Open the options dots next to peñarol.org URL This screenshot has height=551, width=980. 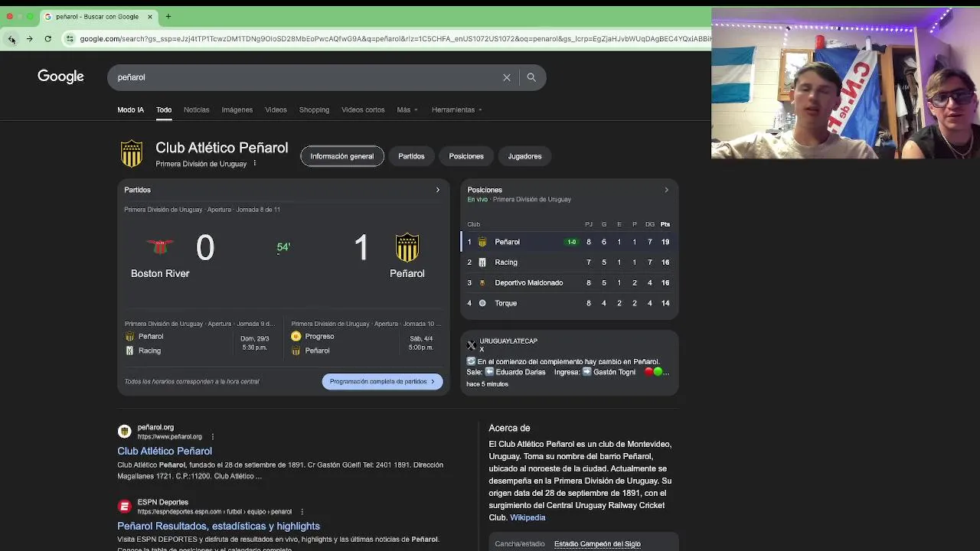(213, 437)
